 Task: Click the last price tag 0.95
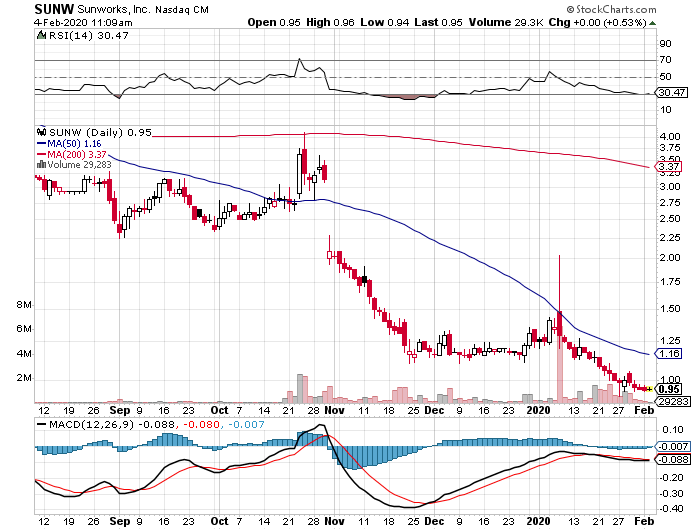(x=669, y=389)
